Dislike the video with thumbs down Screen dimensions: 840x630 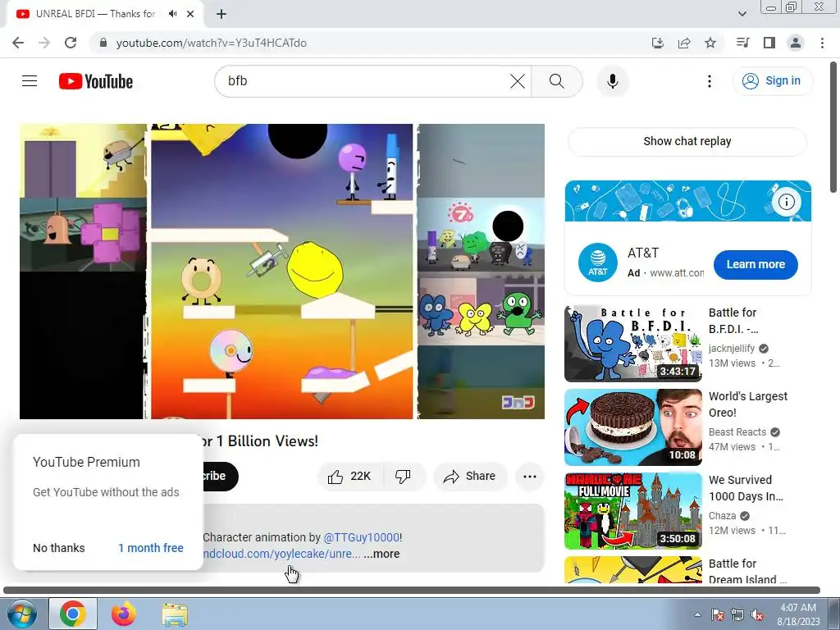(403, 477)
